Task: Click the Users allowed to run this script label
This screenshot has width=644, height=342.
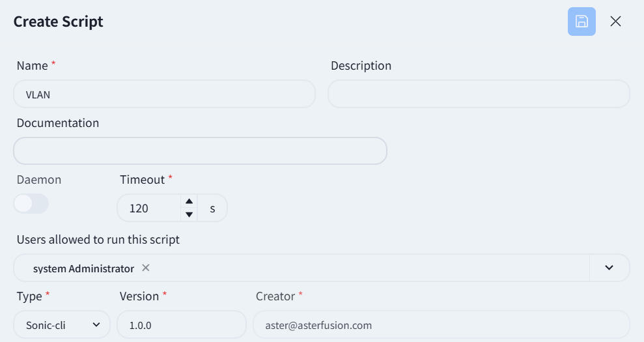Action: 98,240
